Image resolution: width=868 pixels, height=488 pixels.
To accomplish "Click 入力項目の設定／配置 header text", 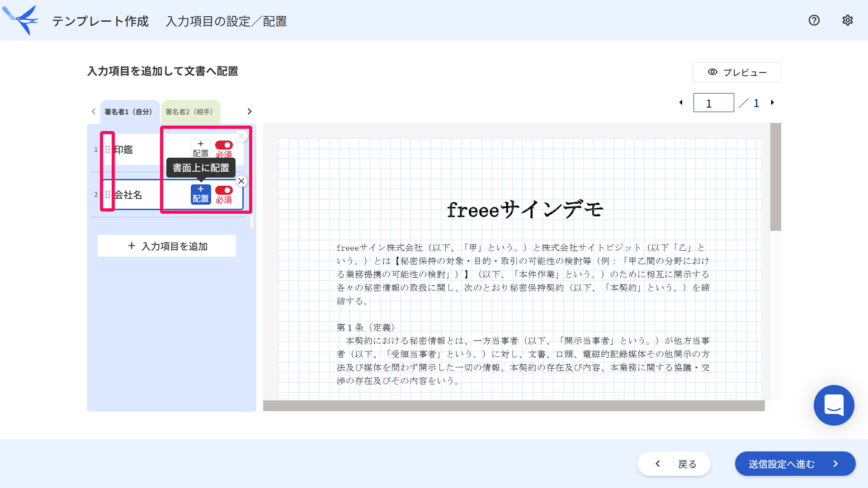I will [x=226, y=21].
